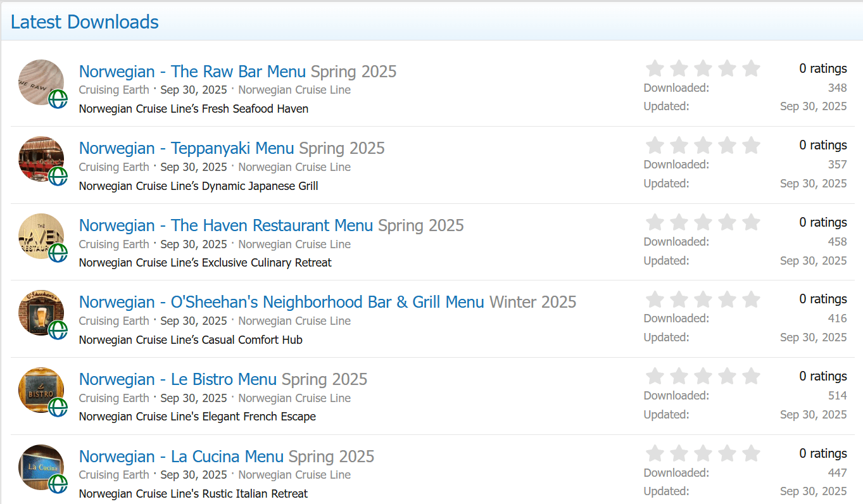
Task: Select the download count 447
Action: (837, 473)
